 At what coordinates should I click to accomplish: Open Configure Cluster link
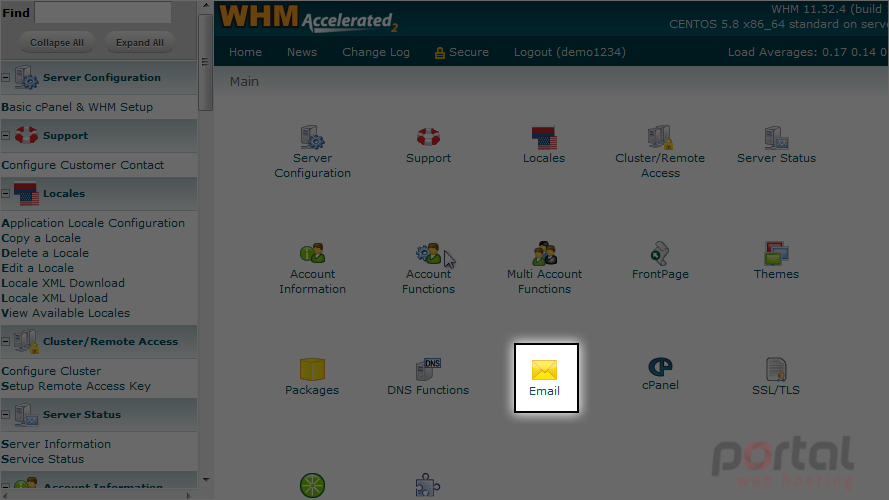51,371
